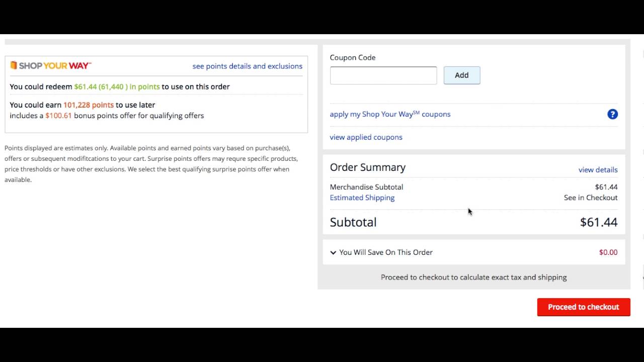Open the Estimated Shipping link

[362, 198]
